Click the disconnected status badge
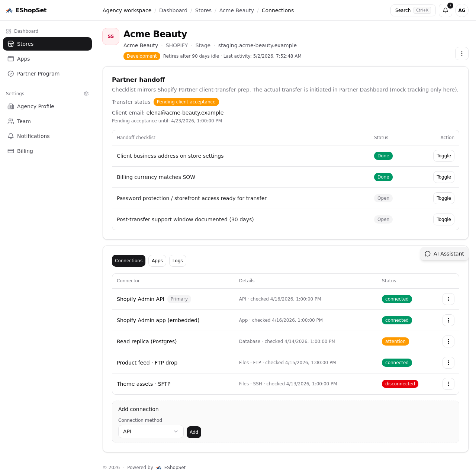The image size is (476, 475). pos(400,384)
